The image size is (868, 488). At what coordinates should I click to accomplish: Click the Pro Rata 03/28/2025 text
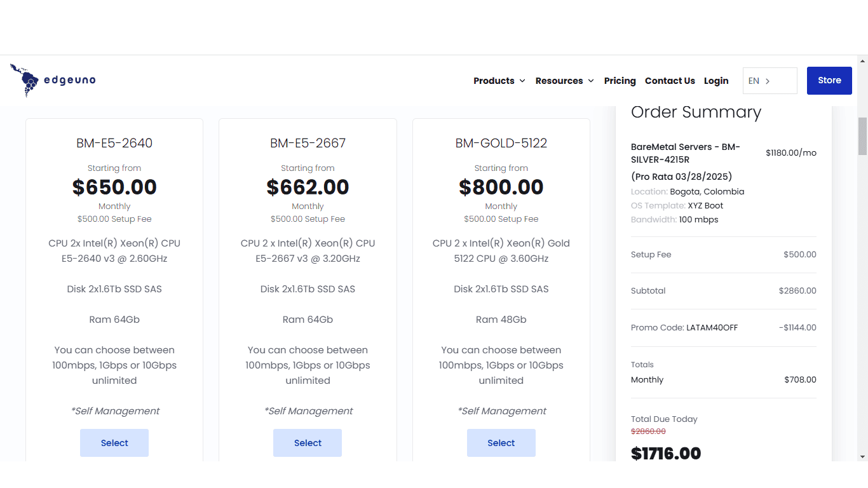click(x=682, y=177)
